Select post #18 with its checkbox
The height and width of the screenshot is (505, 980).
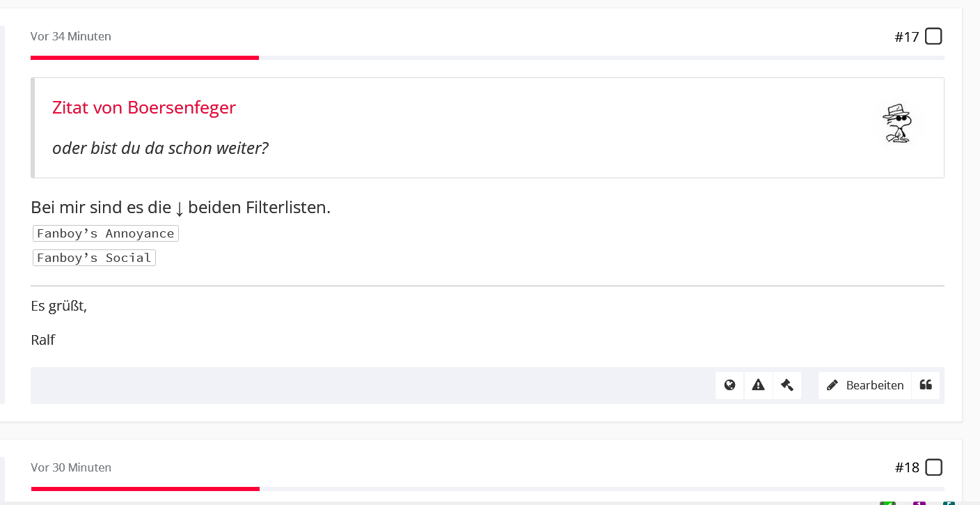(933, 467)
